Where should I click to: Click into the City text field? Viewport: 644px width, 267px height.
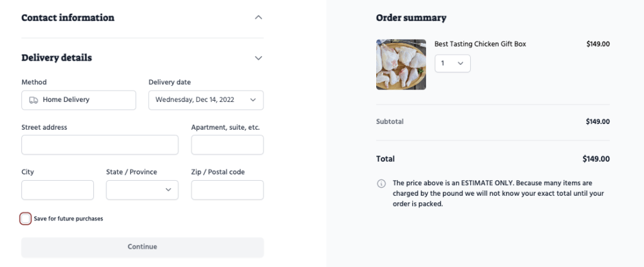coord(57,190)
